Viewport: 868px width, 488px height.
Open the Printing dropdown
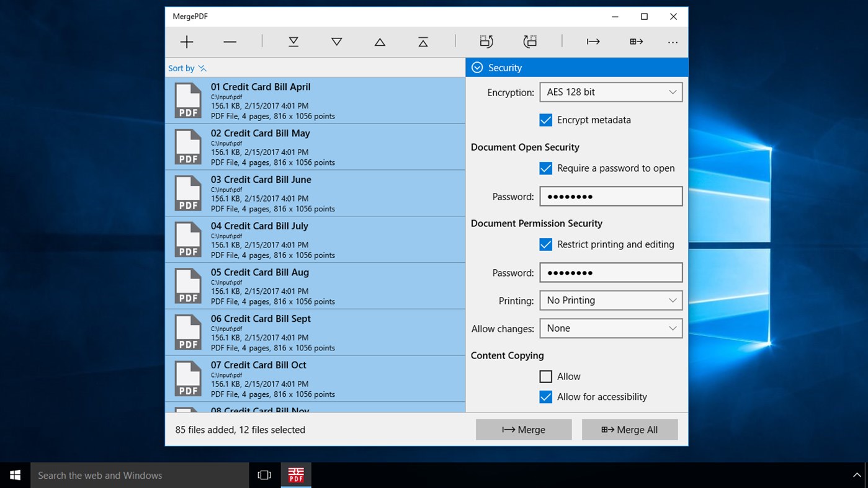coord(611,300)
